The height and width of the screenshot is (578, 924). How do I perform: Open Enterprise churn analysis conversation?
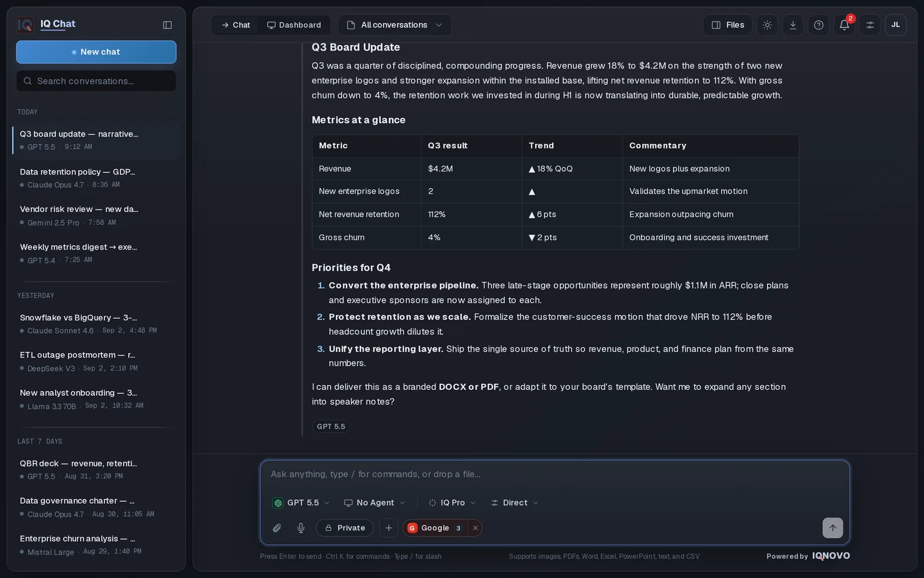(x=96, y=545)
